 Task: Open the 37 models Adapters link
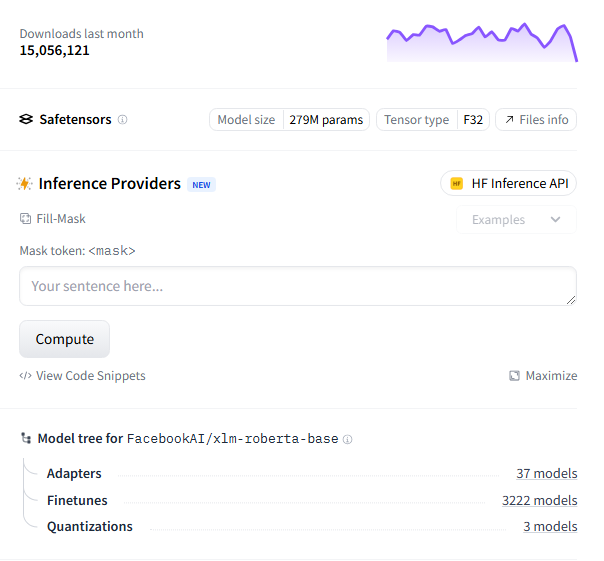click(547, 473)
